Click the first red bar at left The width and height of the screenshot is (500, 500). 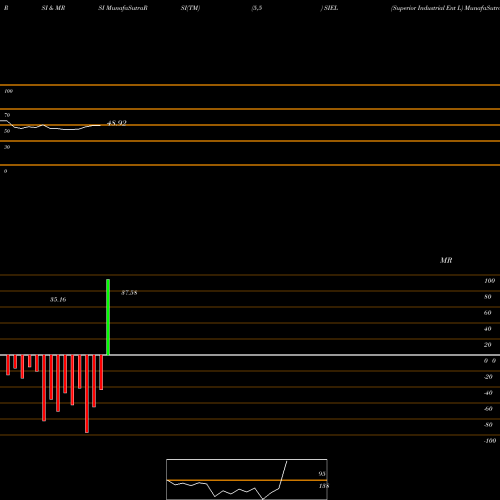pyautogui.click(x=8, y=365)
